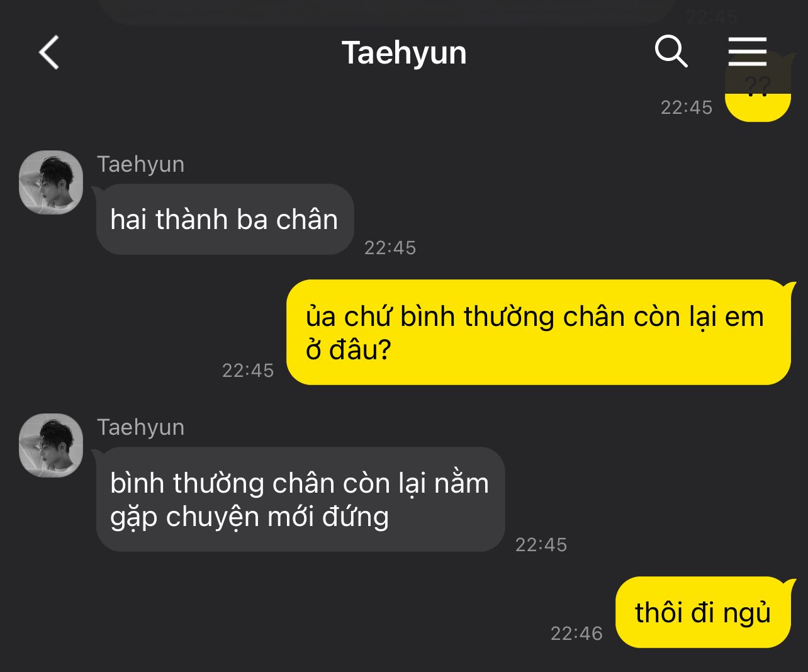
Task: Select the yellow "ủa chứ bình thường" message
Action: coord(539,332)
